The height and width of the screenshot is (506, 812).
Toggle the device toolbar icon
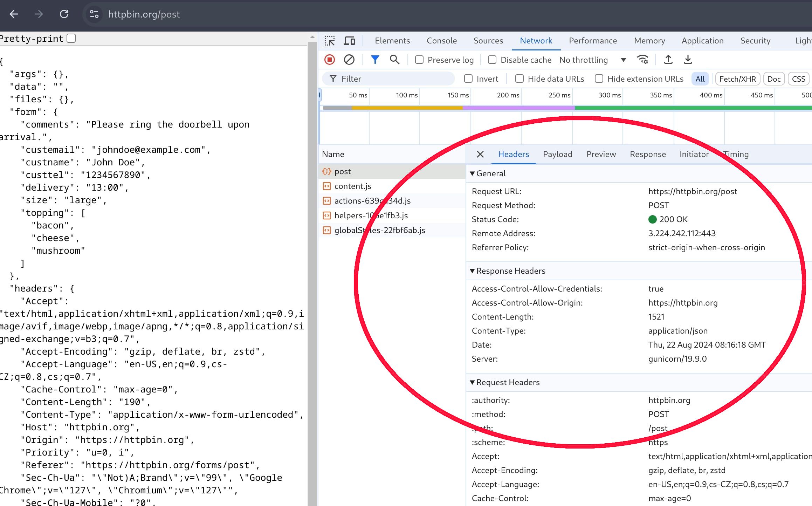[349, 41]
